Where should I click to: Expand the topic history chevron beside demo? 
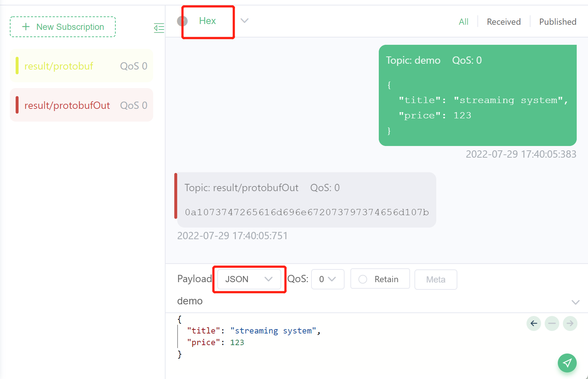tap(575, 302)
